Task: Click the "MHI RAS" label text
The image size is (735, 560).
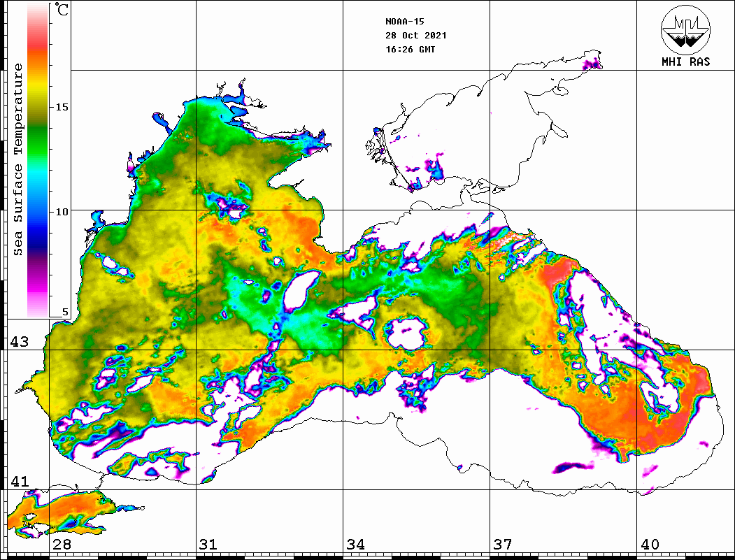Action: pyautogui.click(x=685, y=62)
